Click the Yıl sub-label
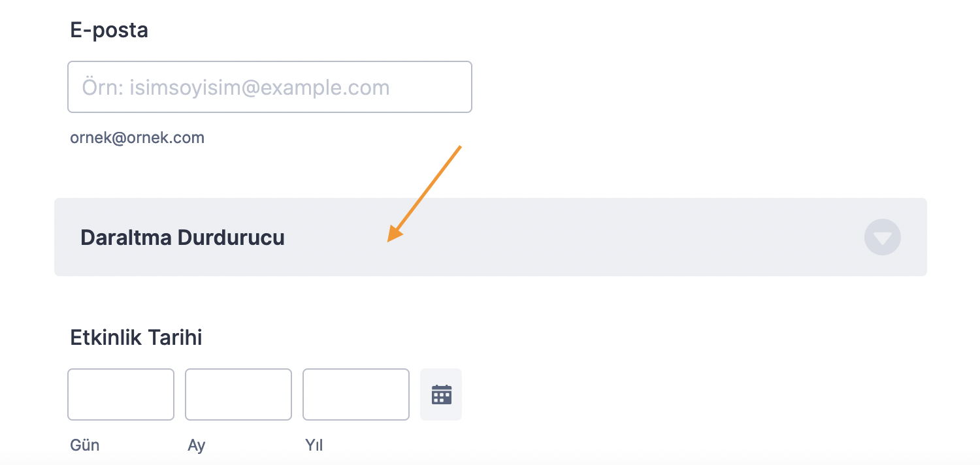Viewport: 980px width, 465px height. point(314,445)
